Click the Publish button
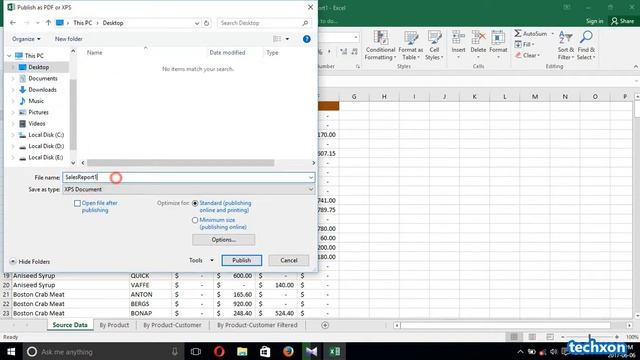Viewport: 640px width, 360px height. coord(242,260)
